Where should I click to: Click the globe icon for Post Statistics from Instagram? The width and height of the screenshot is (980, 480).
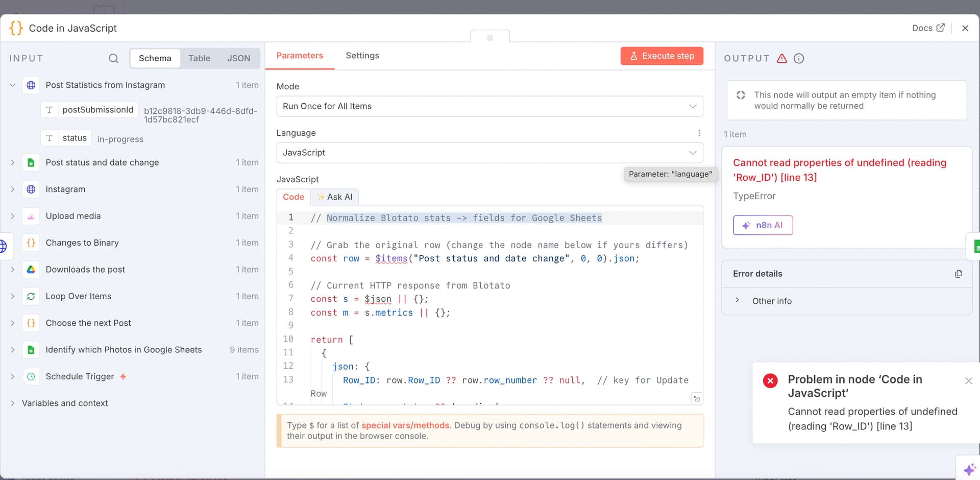pos(31,85)
